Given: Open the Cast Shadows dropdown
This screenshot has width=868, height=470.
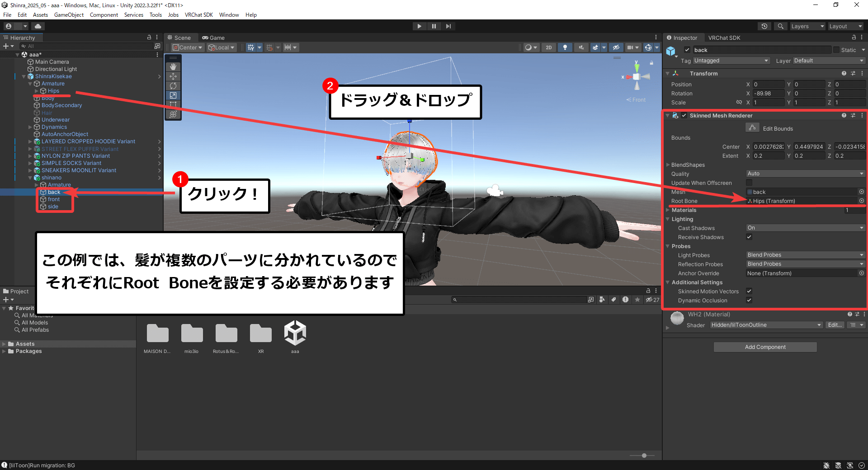Looking at the screenshot, I should click(x=806, y=228).
